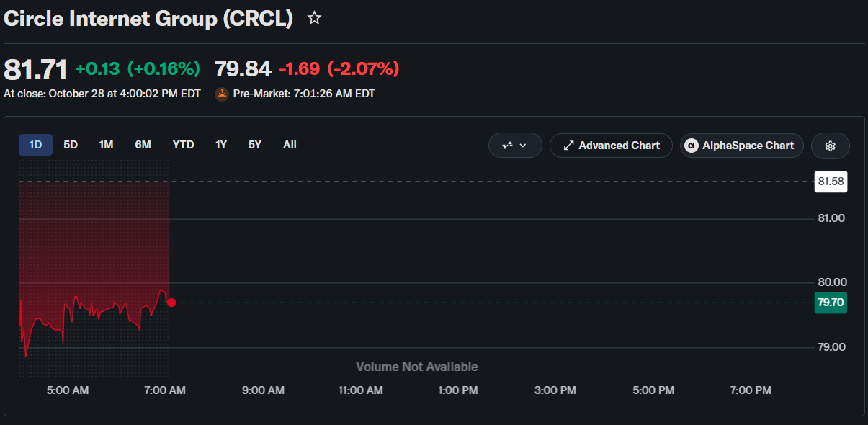This screenshot has height=425, width=868.
Task: Click the +0.13 (+0.16%) change value
Action: click(x=138, y=69)
